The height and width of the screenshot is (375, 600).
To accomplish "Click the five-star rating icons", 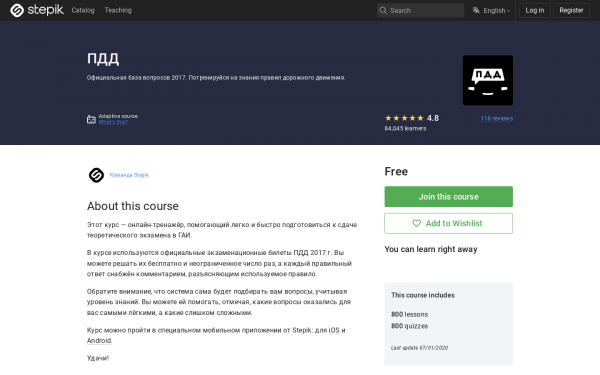I will coord(404,118).
